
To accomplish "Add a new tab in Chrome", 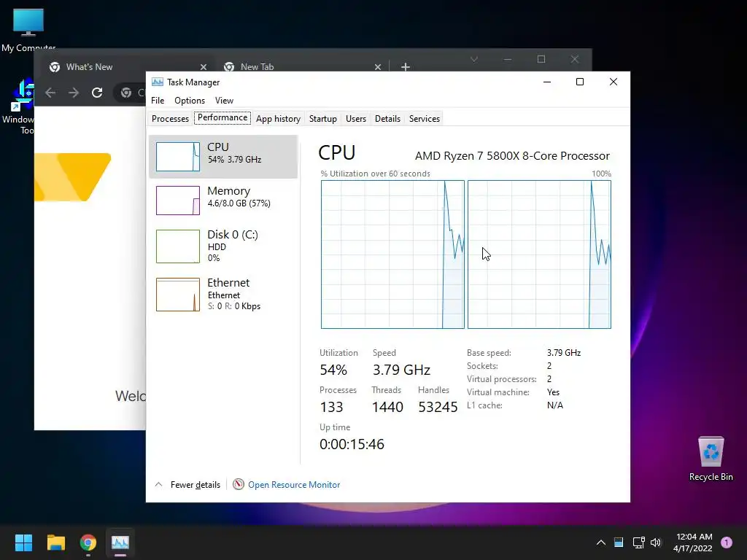I will [x=406, y=67].
